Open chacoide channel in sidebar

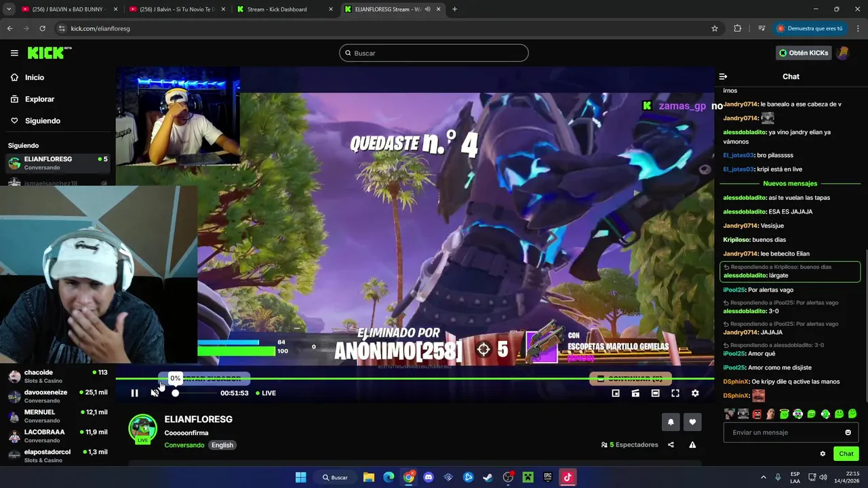57,376
